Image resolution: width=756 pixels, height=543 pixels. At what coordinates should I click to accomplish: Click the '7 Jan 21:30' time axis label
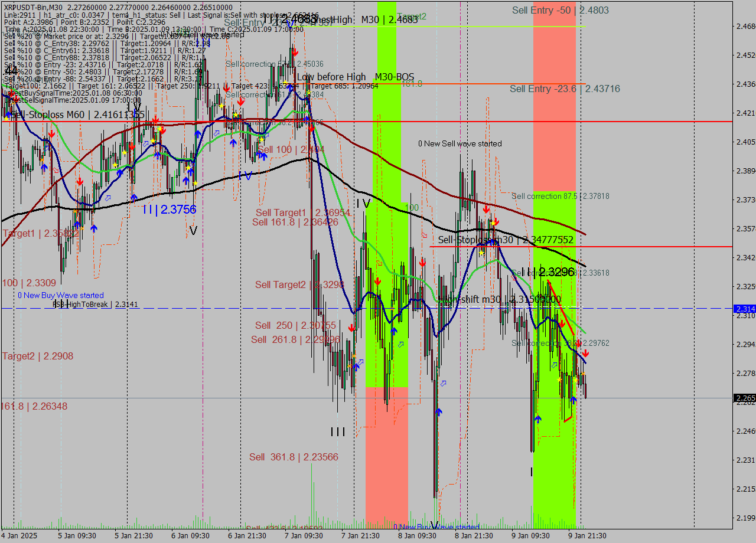click(x=360, y=536)
